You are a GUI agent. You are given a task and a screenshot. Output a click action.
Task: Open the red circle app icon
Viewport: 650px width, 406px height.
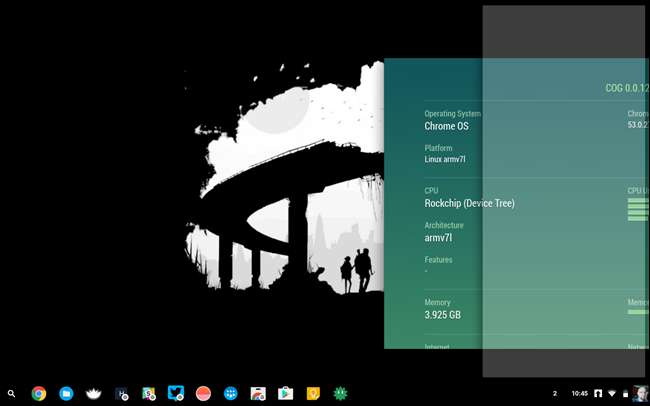pos(203,393)
